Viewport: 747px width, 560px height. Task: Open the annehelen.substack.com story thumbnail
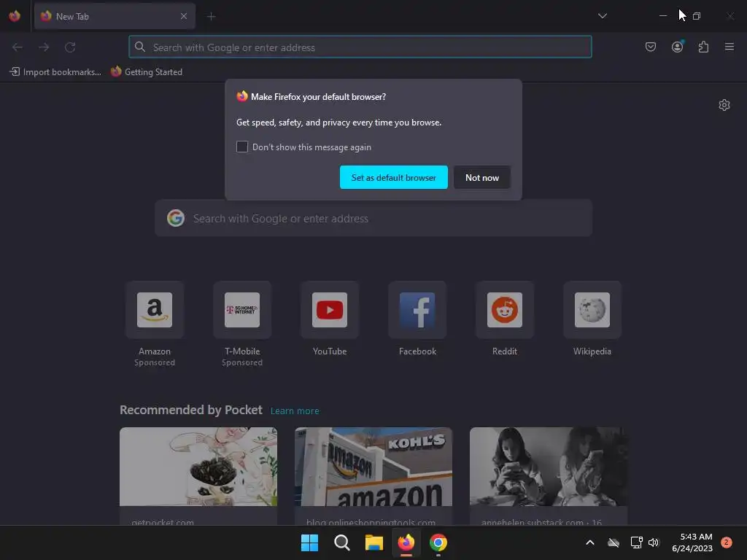coord(549,467)
